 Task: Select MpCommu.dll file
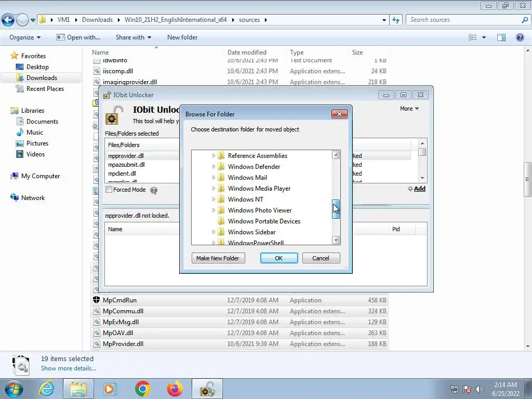click(x=240, y=311)
